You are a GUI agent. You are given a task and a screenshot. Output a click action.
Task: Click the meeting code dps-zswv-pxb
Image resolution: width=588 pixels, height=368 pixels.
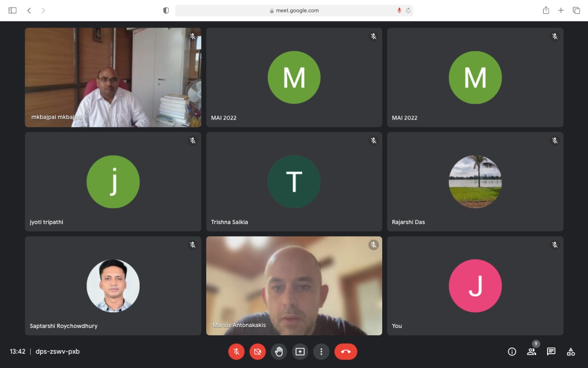[x=57, y=351]
